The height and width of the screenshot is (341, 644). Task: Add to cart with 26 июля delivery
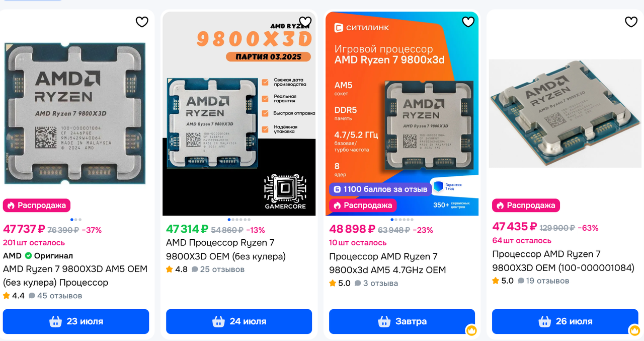click(565, 321)
